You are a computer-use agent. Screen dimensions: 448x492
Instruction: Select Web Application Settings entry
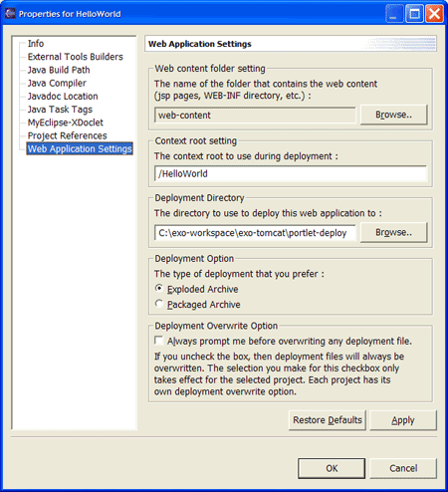pos(80,148)
